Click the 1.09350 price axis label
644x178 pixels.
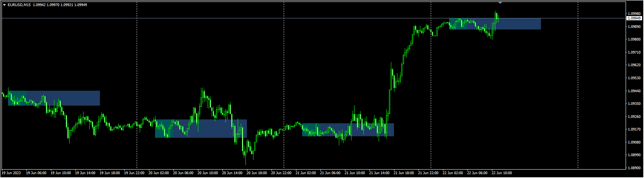click(634, 104)
